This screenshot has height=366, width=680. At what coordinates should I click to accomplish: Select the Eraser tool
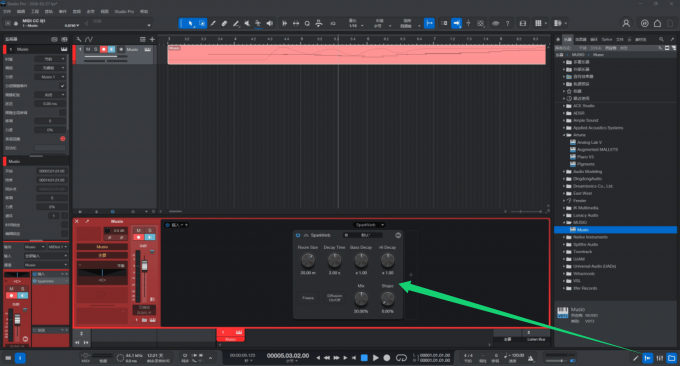click(224, 23)
